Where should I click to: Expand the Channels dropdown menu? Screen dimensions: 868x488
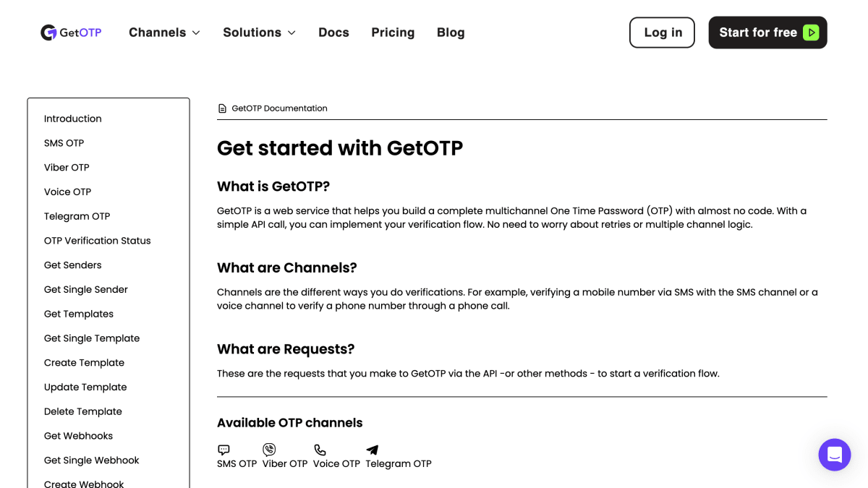pyautogui.click(x=164, y=33)
